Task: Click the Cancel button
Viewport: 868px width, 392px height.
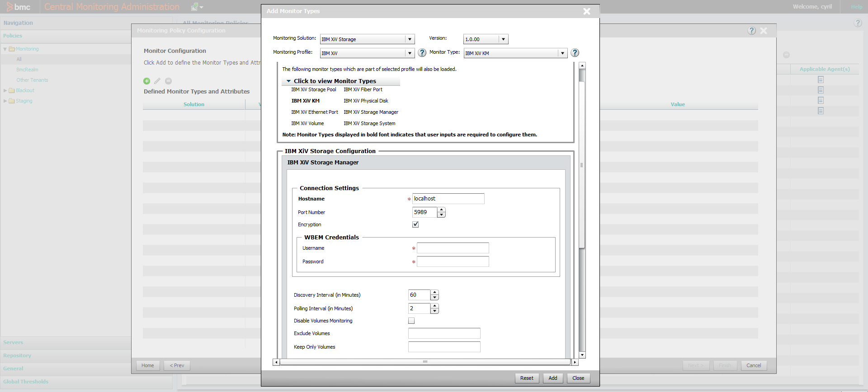Action: [x=754, y=365]
